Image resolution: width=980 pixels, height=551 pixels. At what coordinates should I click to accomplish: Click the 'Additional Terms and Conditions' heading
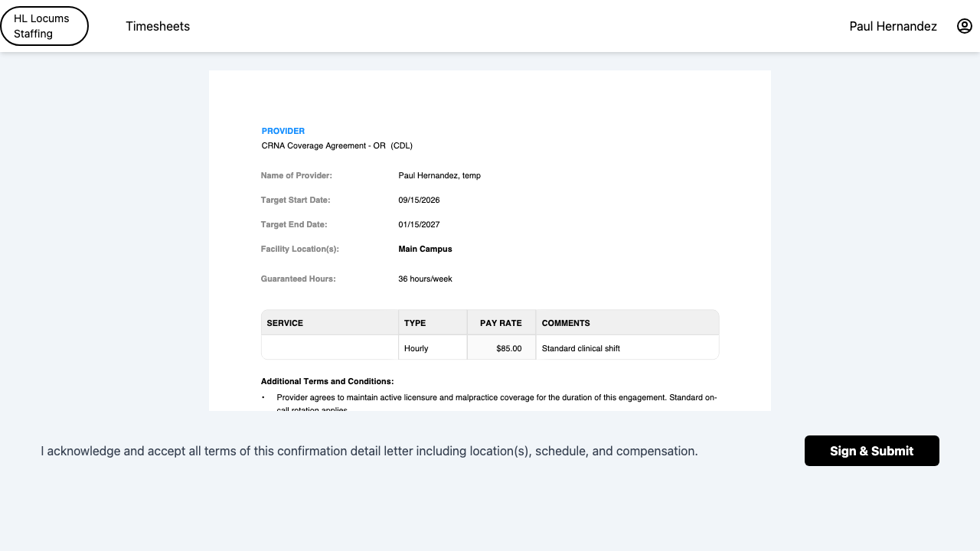click(x=327, y=381)
